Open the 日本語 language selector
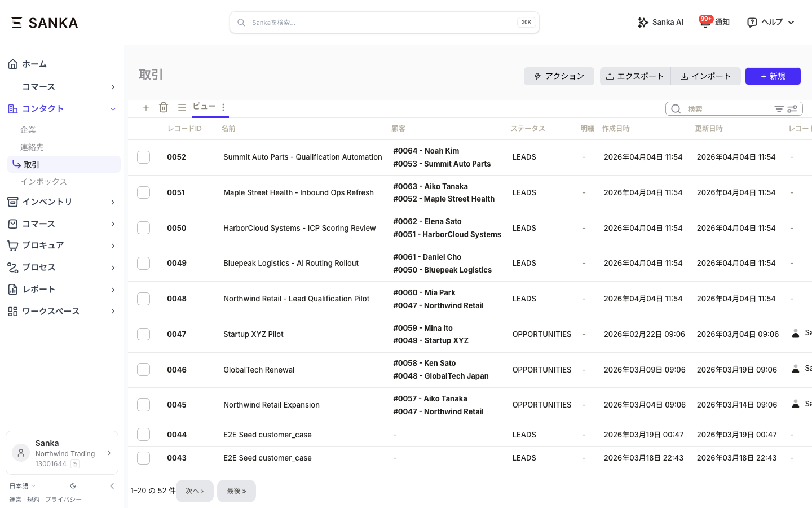 [23, 486]
